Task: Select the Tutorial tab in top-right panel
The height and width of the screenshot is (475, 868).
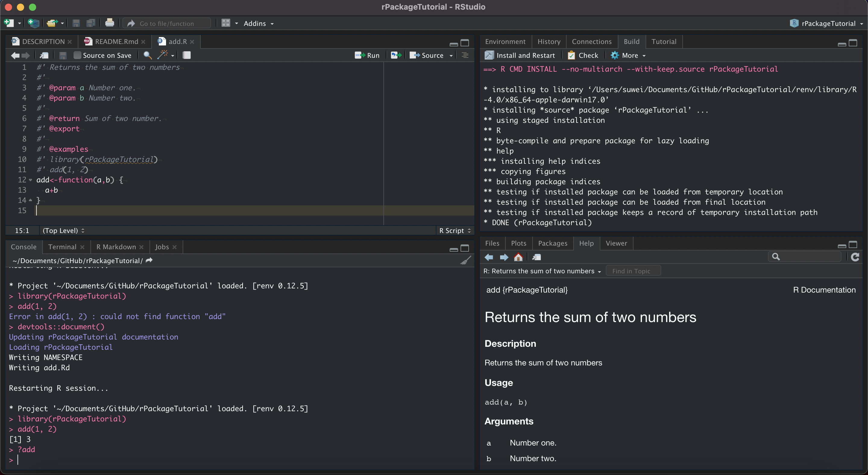Action: 664,41
